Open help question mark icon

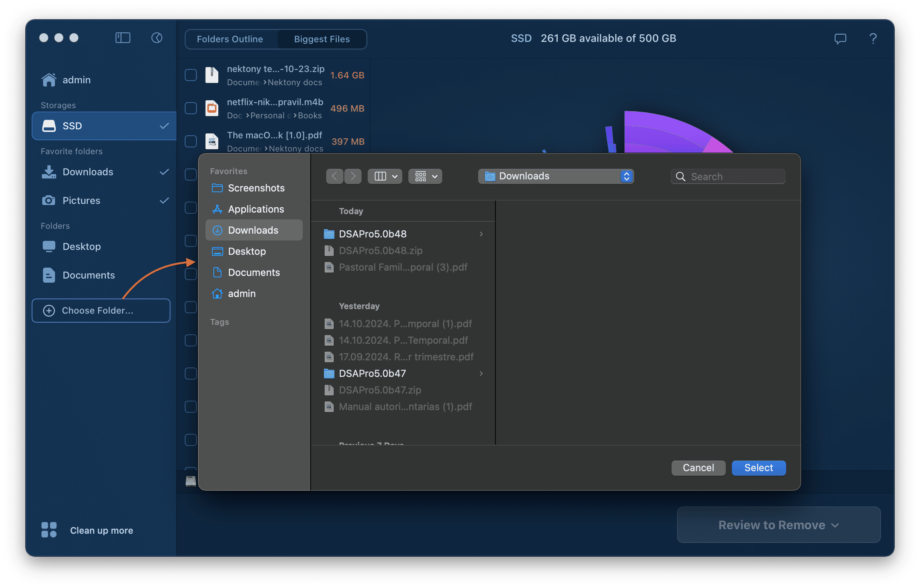coord(872,38)
